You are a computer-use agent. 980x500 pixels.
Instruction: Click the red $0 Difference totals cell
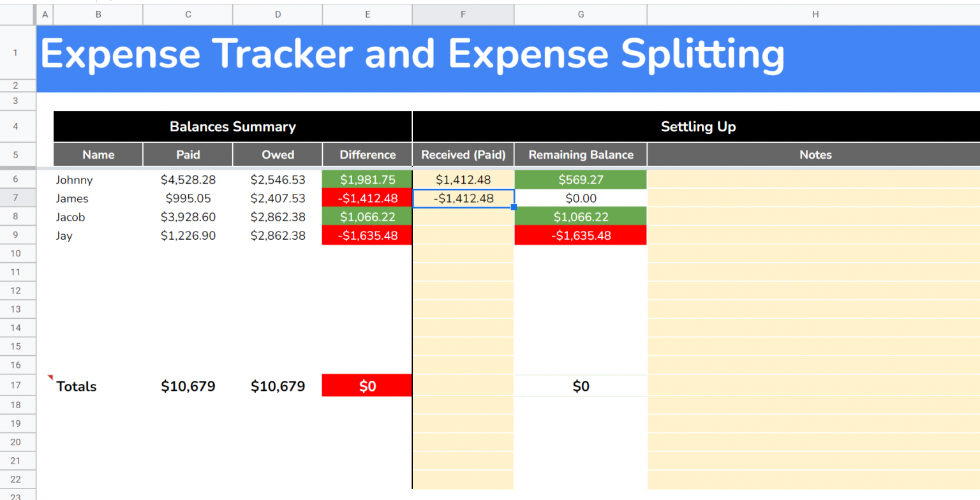click(x=367, y=385)
